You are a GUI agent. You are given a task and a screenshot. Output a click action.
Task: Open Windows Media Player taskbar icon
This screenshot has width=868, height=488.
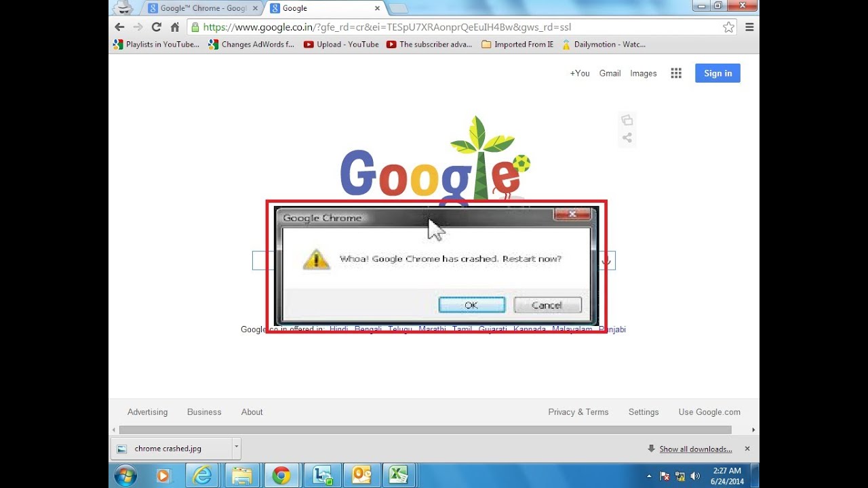point(163,476)
